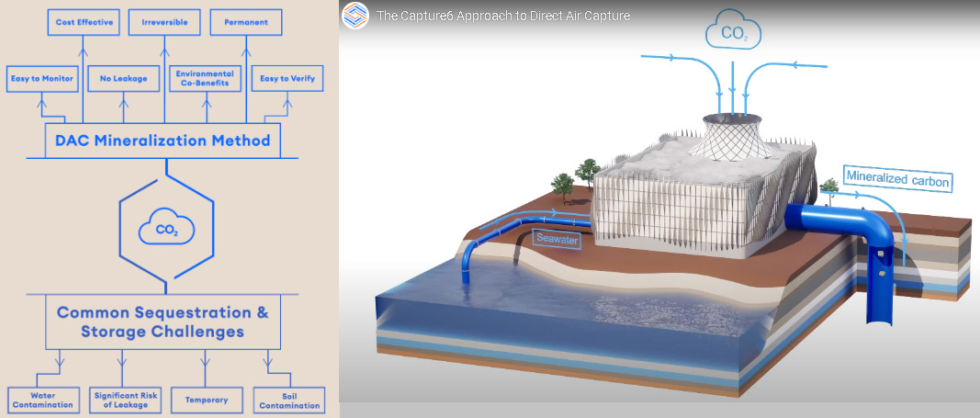
Task: Select the 'Significant Risk of Leakage' box
Action: [125, 400]
